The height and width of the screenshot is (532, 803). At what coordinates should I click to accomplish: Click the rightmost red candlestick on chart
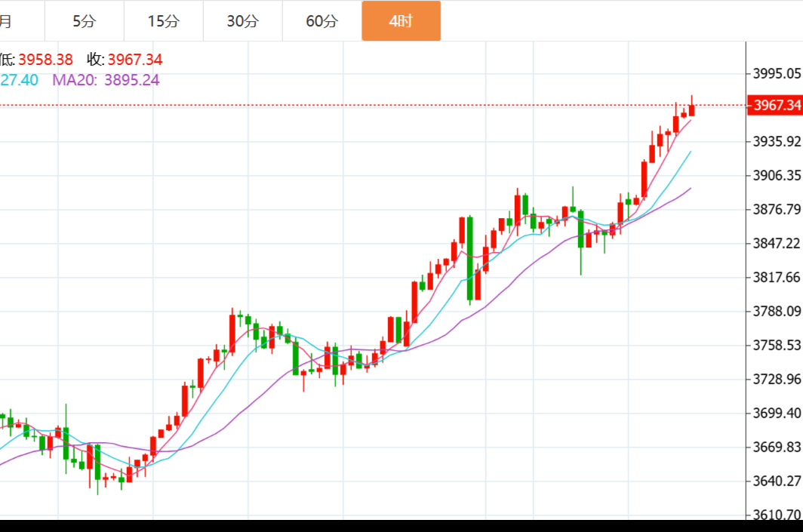tap(691, 110)
